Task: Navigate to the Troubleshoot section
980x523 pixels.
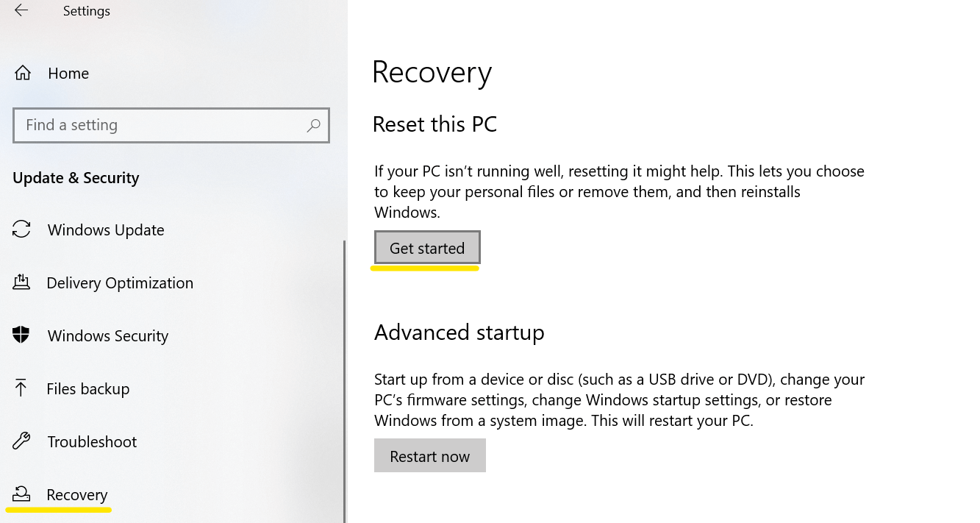Action: [92, 441]
